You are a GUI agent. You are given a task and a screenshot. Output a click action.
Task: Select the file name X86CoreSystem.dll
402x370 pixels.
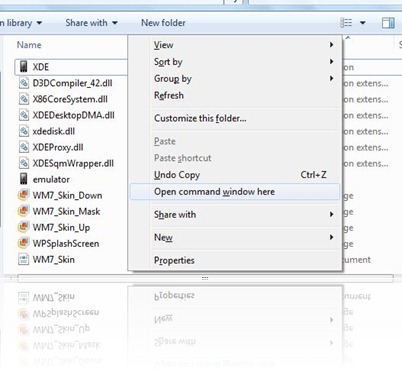[70, 99]
